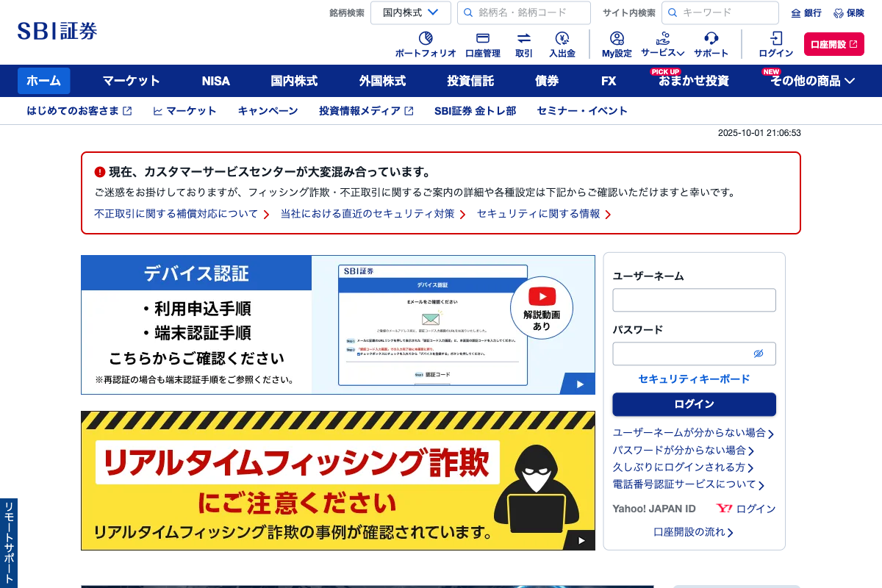Open My設定 settings icon

coord(617,39)
